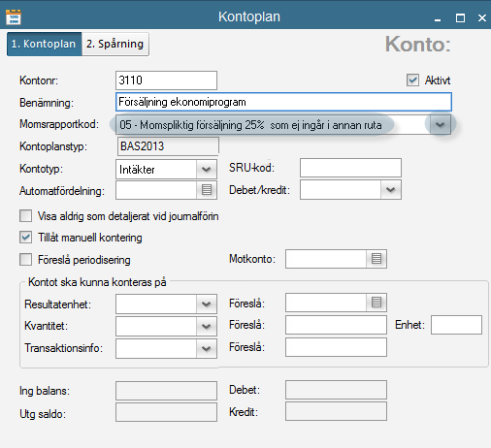This screenshot has width=491, height=448.
Task: Open the Transaktionsinfo dropdown
Action: [206, 348]
